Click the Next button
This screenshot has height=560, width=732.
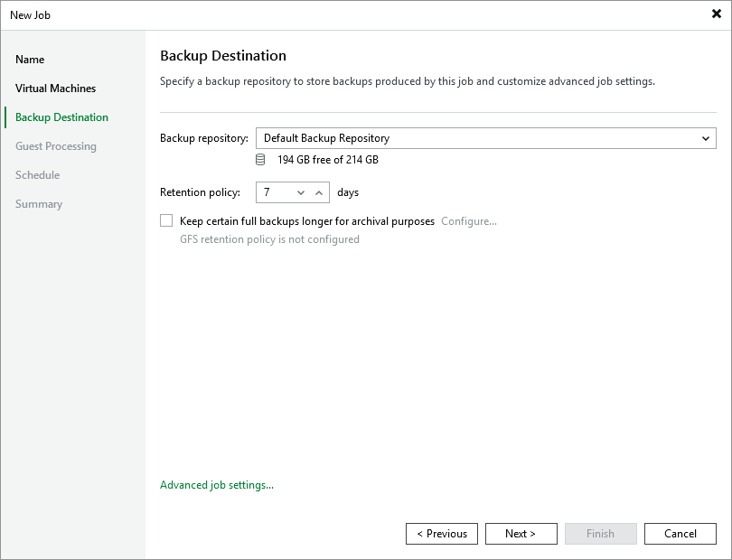(x=521, y=533)
